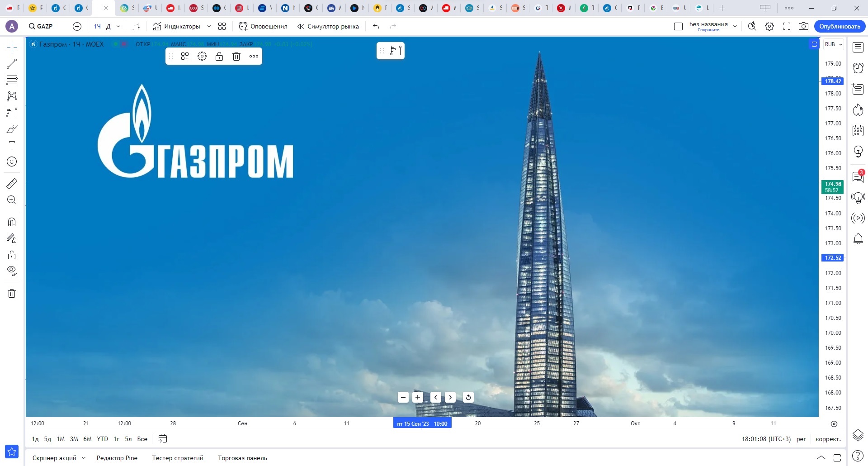Select the 1Ч hourly interval
The width and height of the screenshot is (868, 466).
(97, 26)
